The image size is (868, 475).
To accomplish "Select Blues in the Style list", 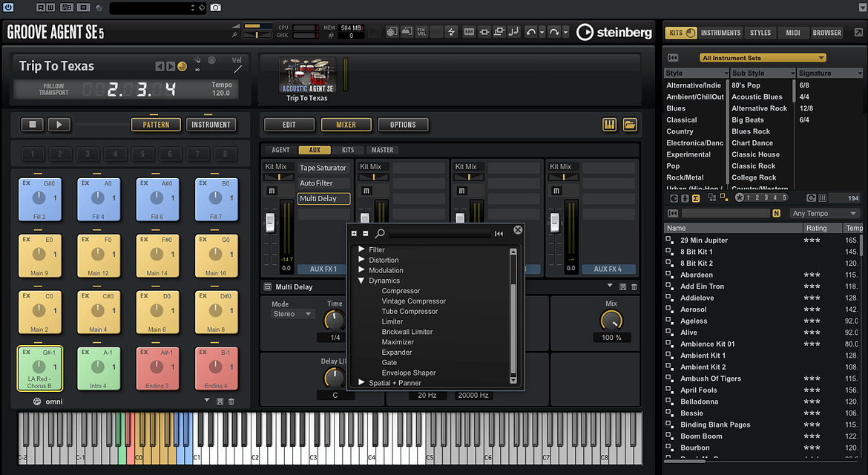I will [x=675, y=108].
